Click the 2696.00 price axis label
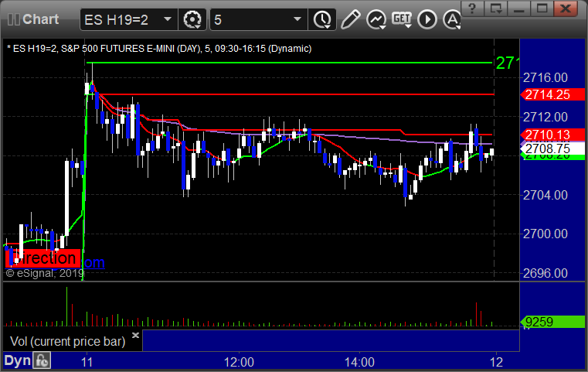The image size is (588, 372). pyautogui.click(x=546, y=273)
